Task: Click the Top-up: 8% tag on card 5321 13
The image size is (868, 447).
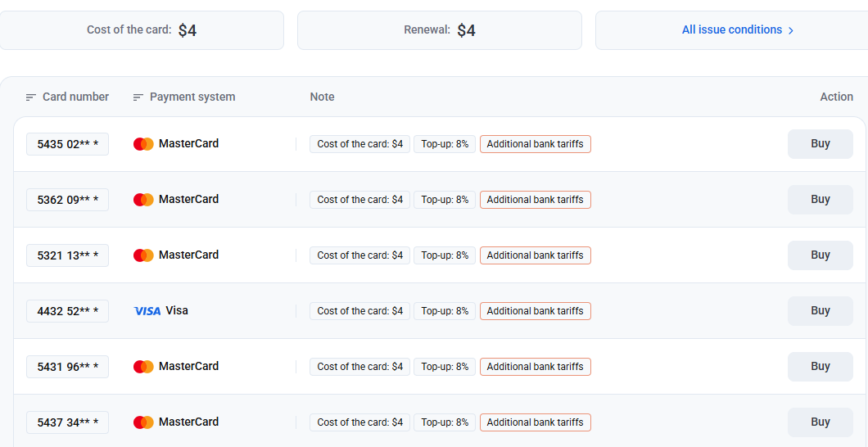Action: click(x=445, y=255)
